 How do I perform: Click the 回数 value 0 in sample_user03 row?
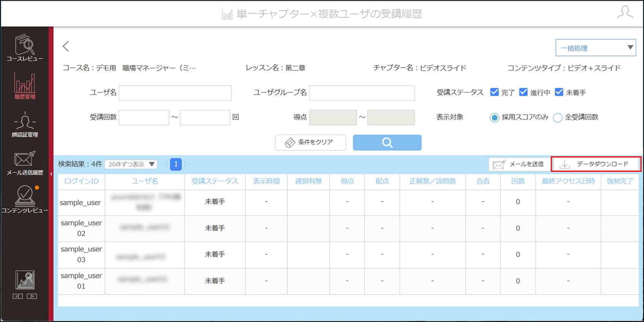pos(518,254)
